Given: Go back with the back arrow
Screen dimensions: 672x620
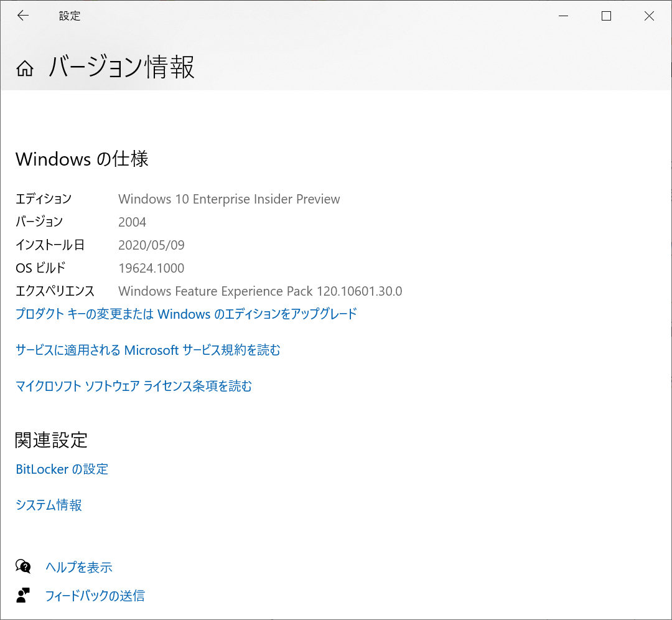Looking at the screenshot, I should (23, 16).
